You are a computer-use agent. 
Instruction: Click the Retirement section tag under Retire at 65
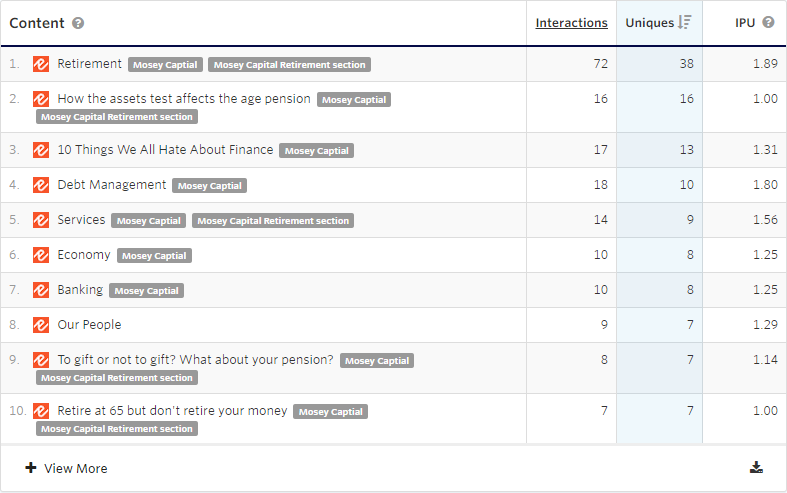click(x=117, y=429)
